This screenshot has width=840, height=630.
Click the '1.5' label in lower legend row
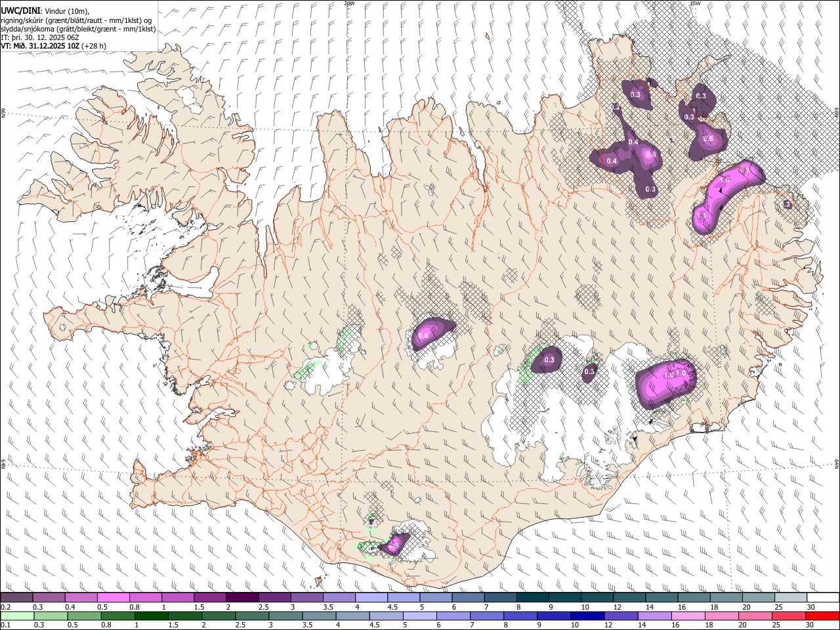pyautogui.click(x=173, y=625)
